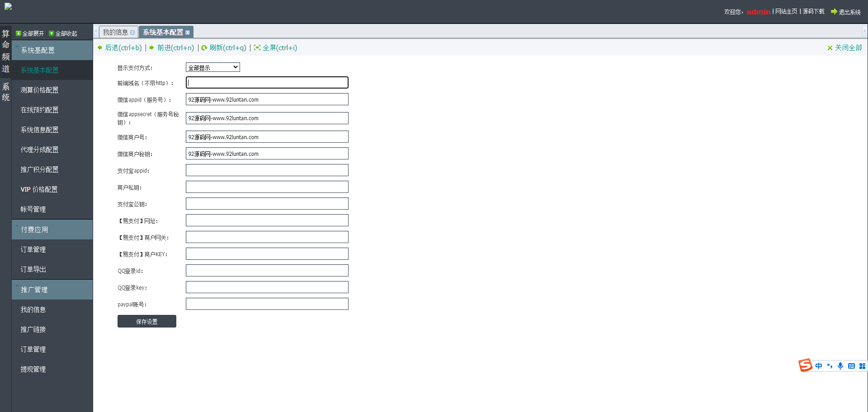Open the IME toolbox grid icon
Viewport: 868px width, 412px height.
tap(862, 366)
